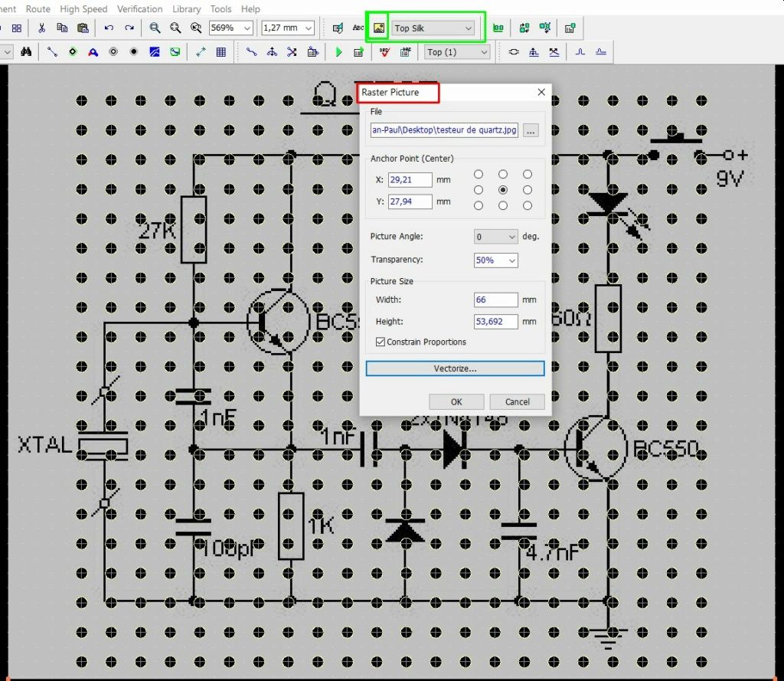Select the blue Copper Pour tool
This screenshot has height=681, width=784.
tap(155, 52)
